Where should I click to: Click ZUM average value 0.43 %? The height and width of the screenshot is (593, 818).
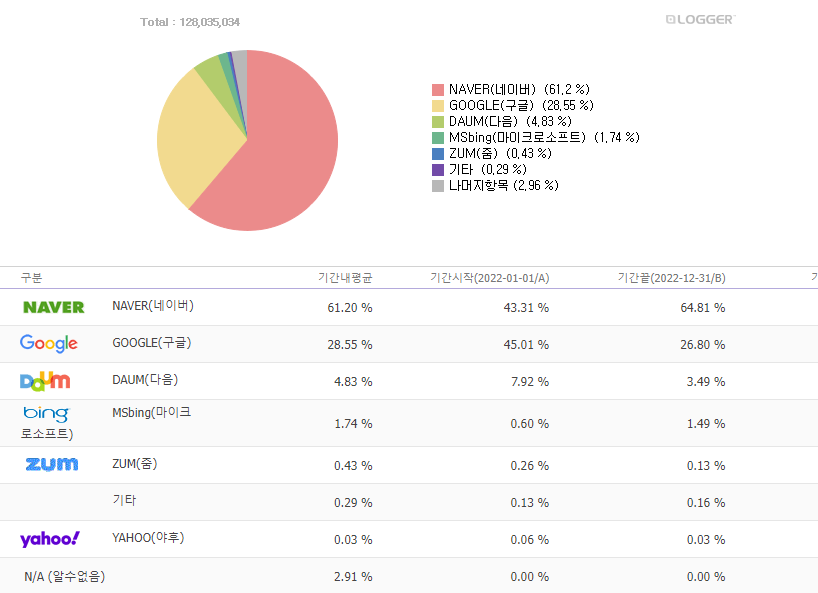pyautogui.click(x=353, y=466)
